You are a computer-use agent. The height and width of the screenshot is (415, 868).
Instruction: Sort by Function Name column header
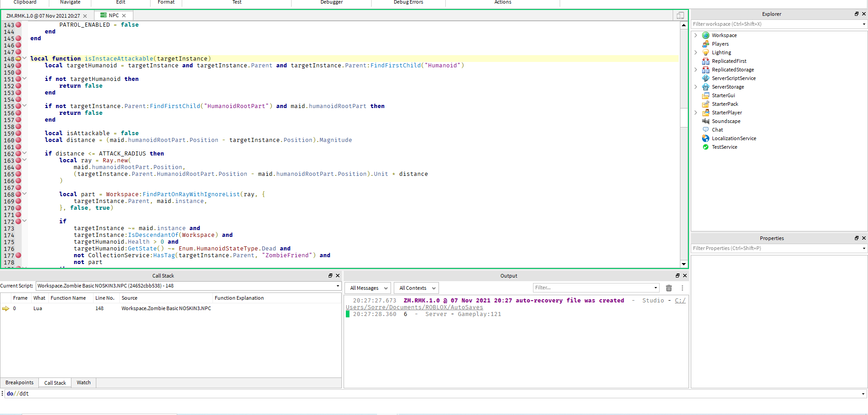tap(68, 298)
